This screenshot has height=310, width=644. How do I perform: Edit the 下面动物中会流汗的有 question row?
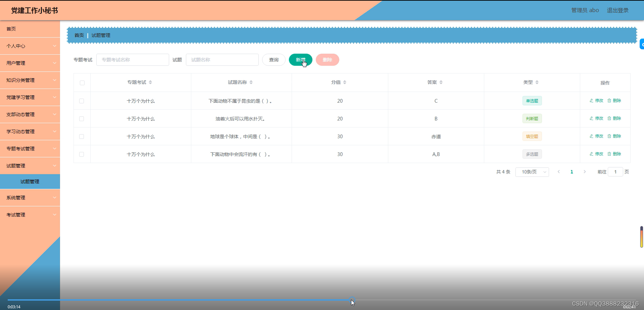(x=596, y=154)
